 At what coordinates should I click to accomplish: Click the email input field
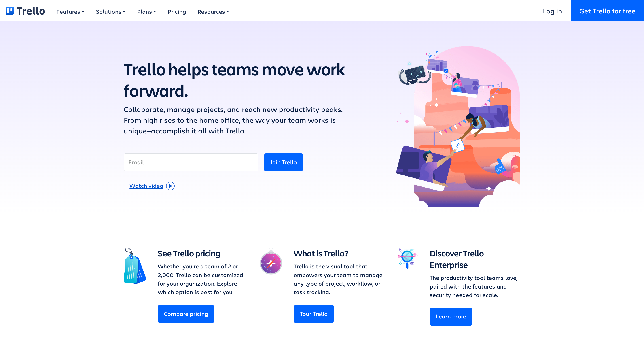191,162
